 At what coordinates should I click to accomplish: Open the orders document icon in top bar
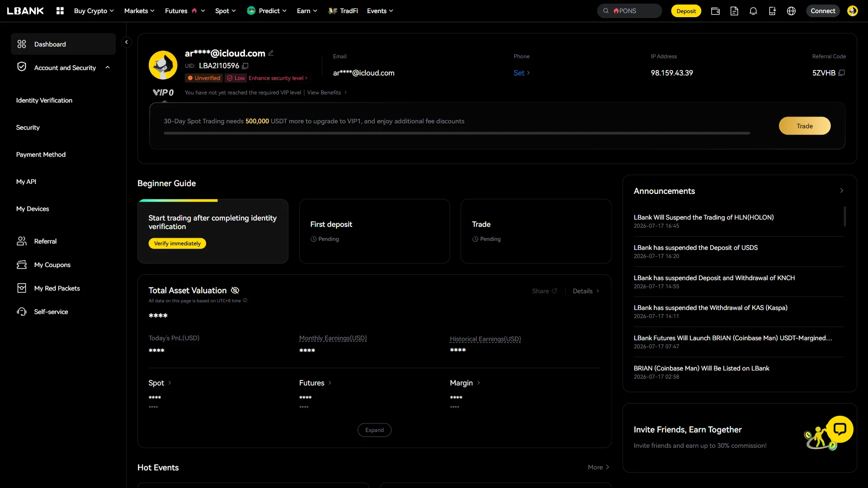pyautogui.click(x=734, y=11)
